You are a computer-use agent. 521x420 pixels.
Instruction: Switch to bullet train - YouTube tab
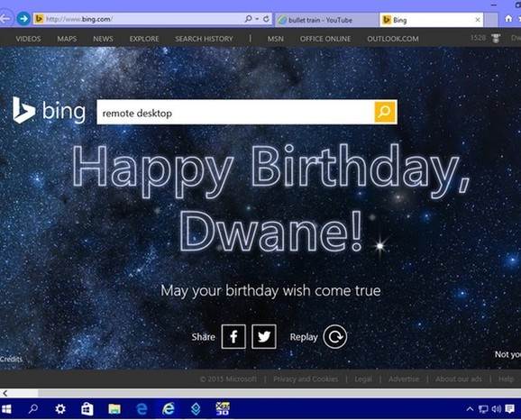click(x=326, y=20)
